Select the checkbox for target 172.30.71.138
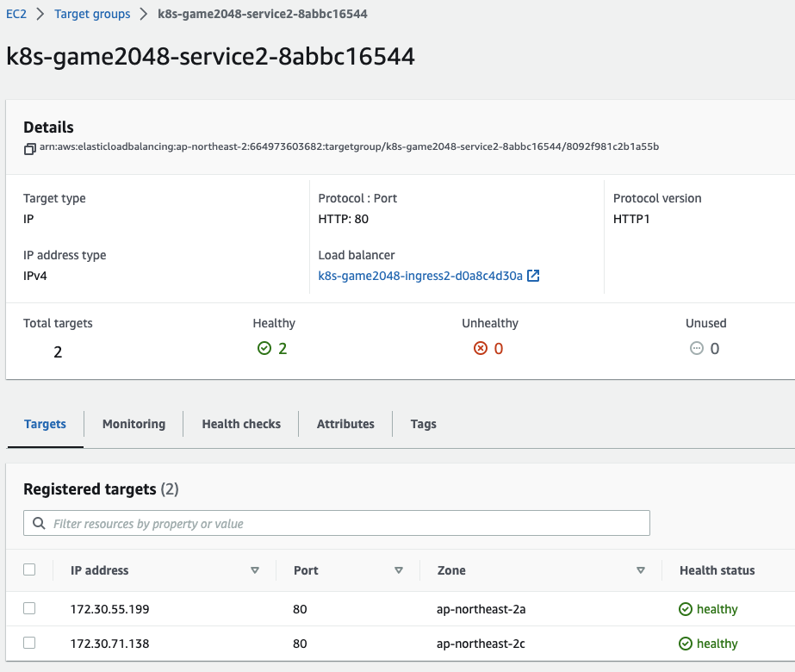Screen dimensions: 795x672 point(29,643)
